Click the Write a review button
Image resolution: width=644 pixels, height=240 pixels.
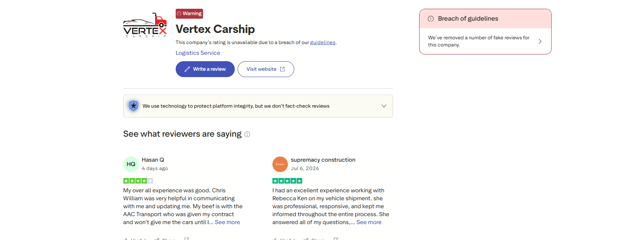point(205,69)
